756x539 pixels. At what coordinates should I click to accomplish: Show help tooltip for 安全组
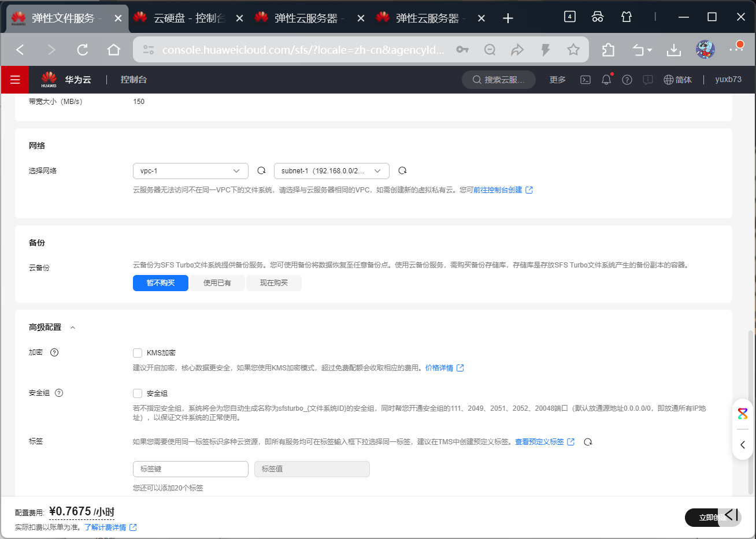(59, 393)
